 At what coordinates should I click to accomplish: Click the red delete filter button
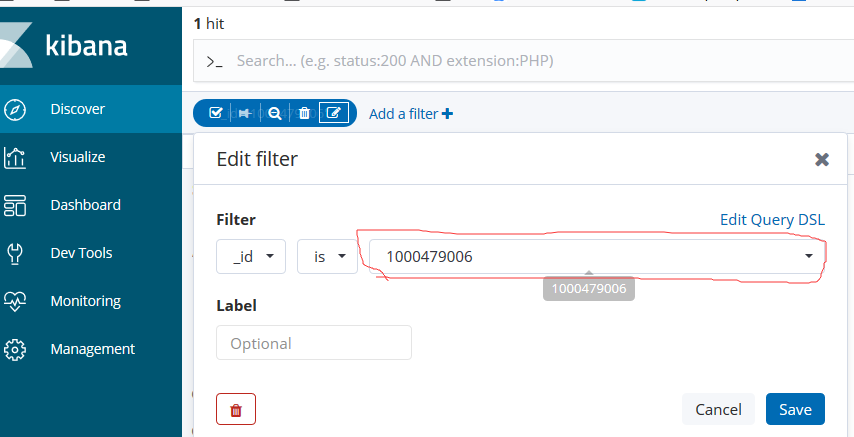236,410
